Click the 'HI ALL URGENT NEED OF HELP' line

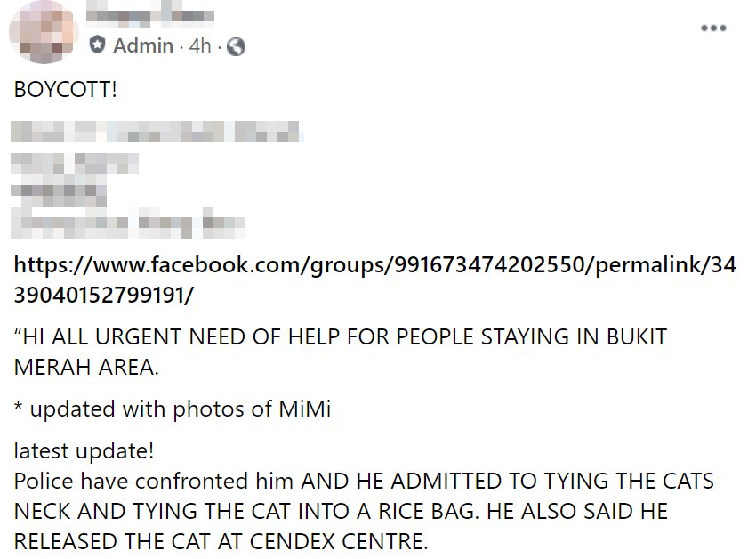(341, 338)
